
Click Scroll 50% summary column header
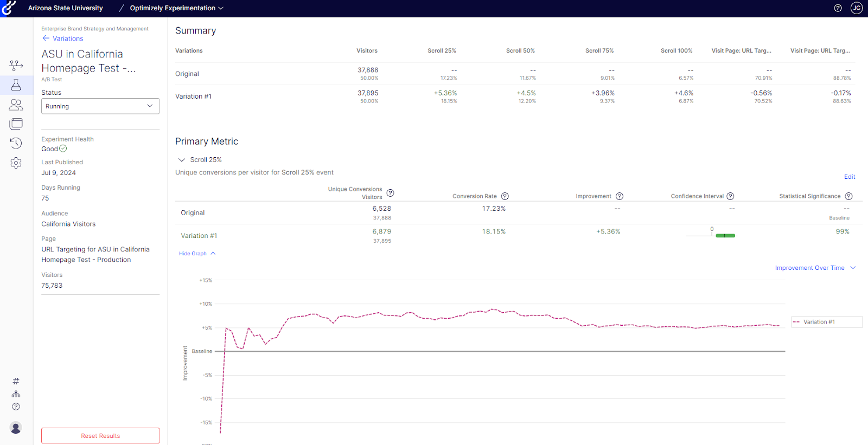(x=520, y=50)
